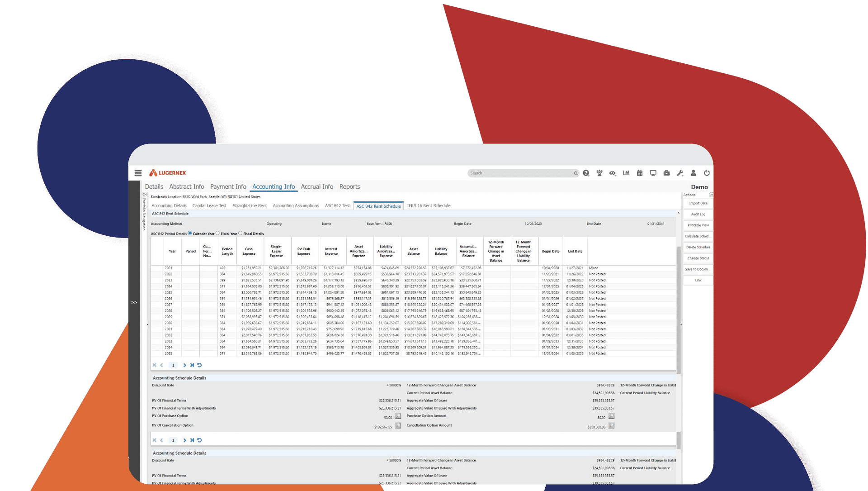Expand the Portfolio Navigation panel
This screenshot has width=868, height=491.
pyautogui.click(x=144, y=195)
